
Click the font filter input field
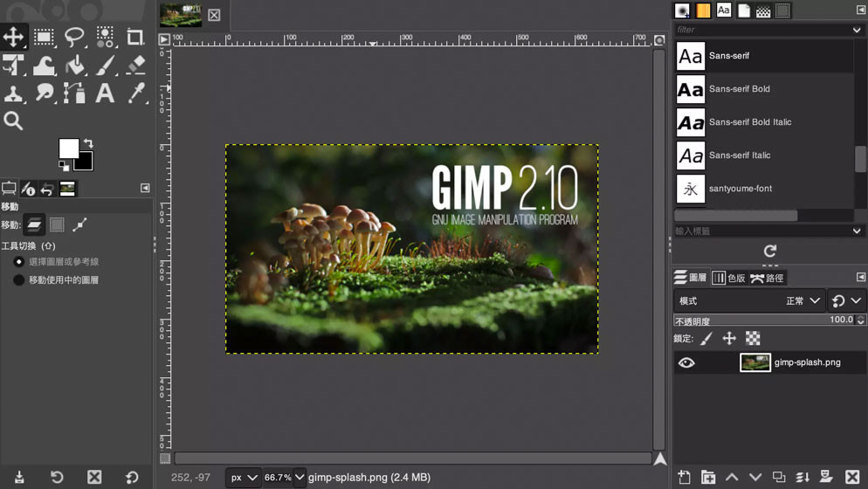tap(762, 30)
